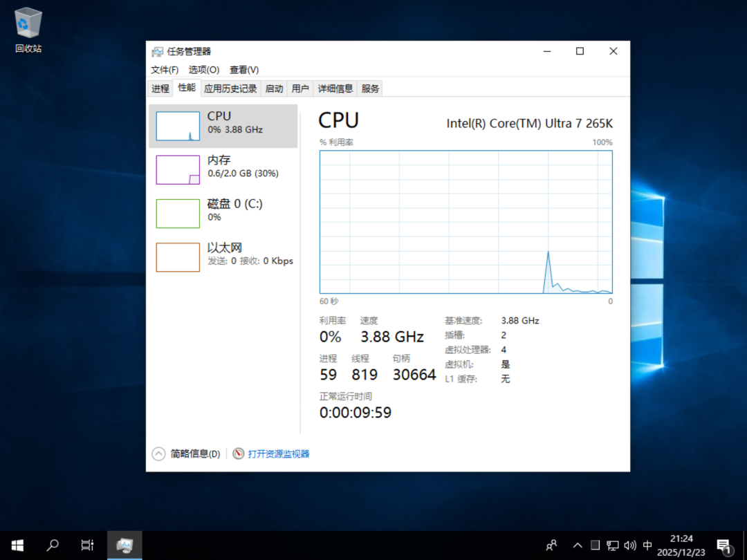Open 打开资源监视器 link
Image resolution: width=747 pixels, height=560 pixels.
tap(279, 454)
